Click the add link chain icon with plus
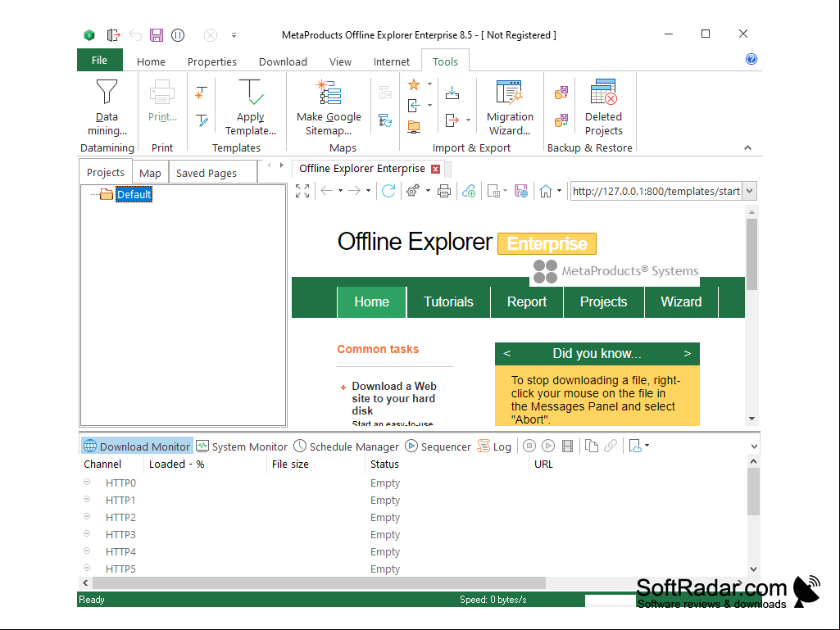This screenshot has height=630, width=840. (469, 191)
